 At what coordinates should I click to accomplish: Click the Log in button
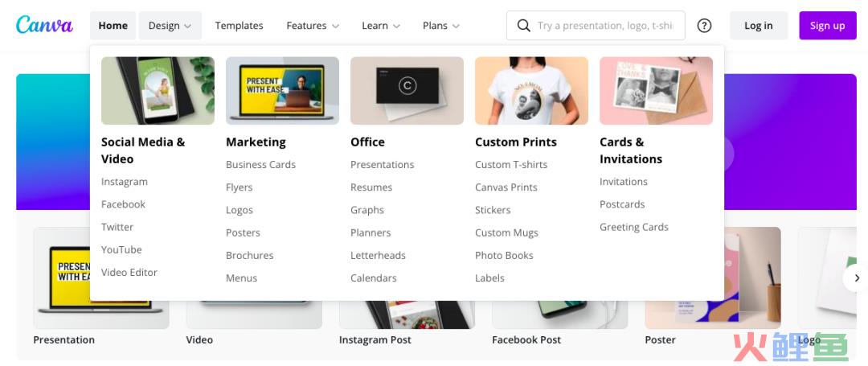(759, 26)
